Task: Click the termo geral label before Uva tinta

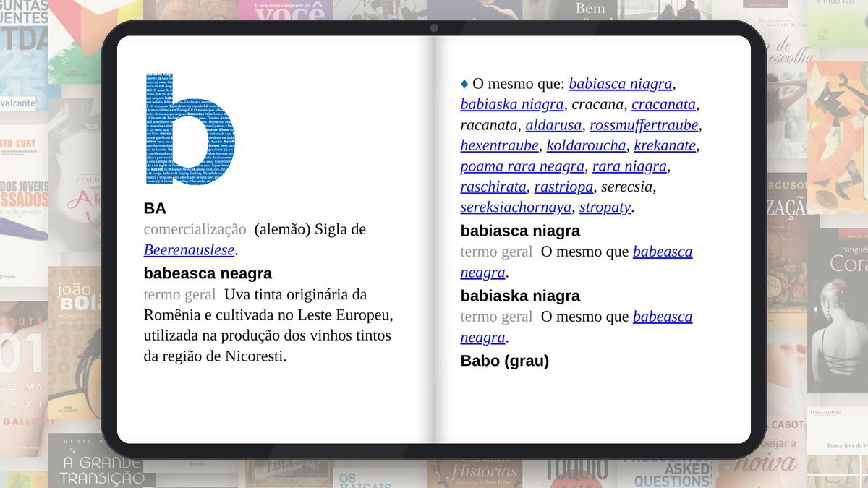Action: click(179, 294)
